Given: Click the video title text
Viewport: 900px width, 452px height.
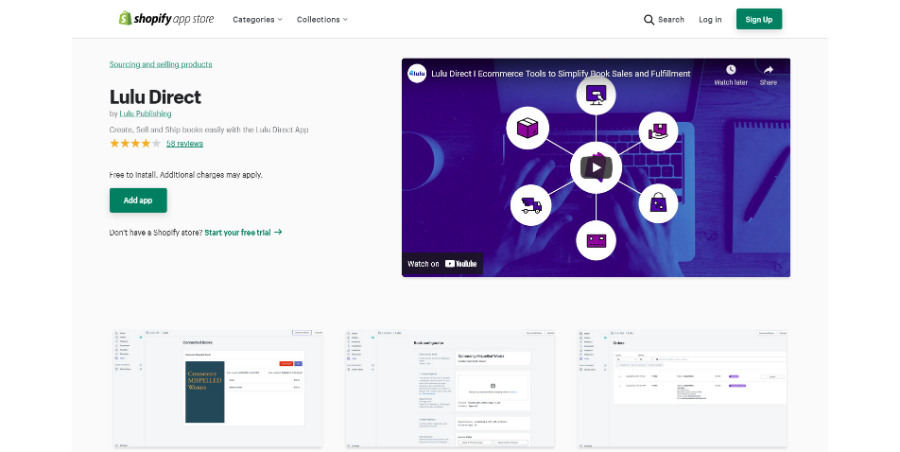Looking at the screenshot, I should coord(561,74).
